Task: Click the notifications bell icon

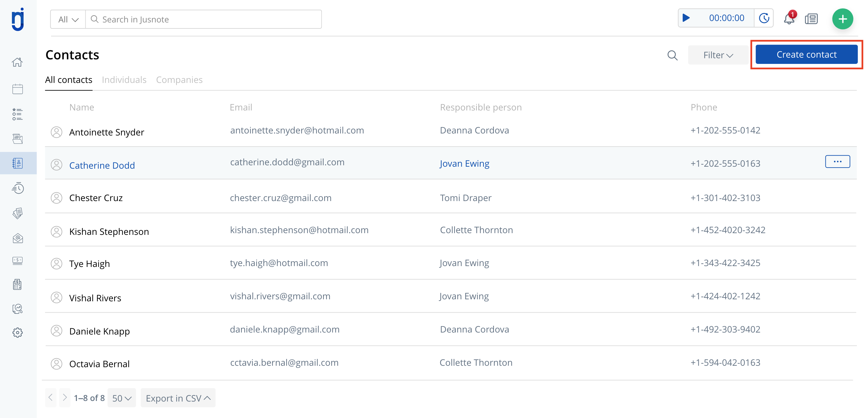Action: click(789, 19)
